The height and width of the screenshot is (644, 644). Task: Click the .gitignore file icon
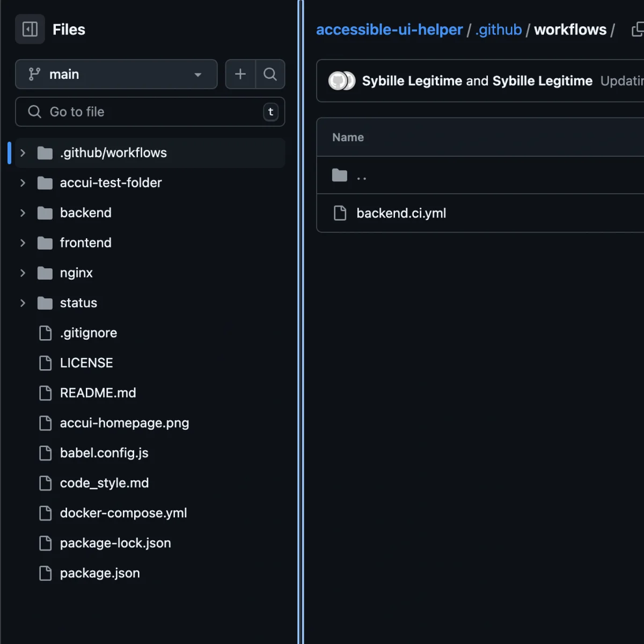coord(46,333)
